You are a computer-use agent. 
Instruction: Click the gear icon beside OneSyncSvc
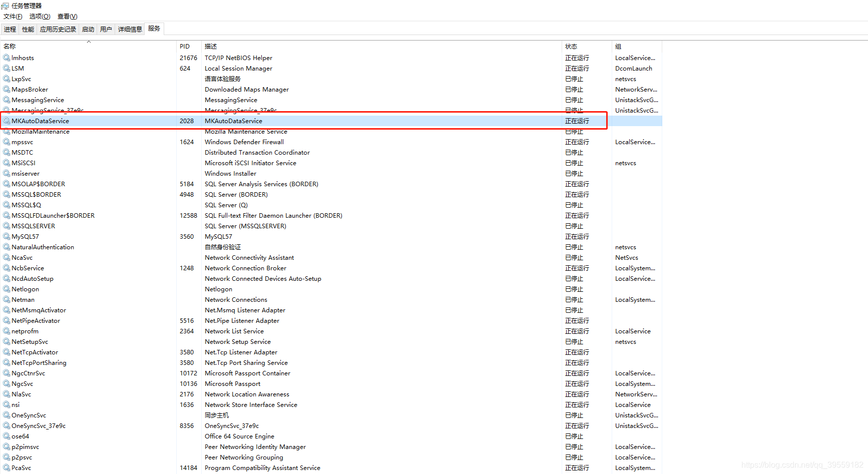[x=7, y=415]
